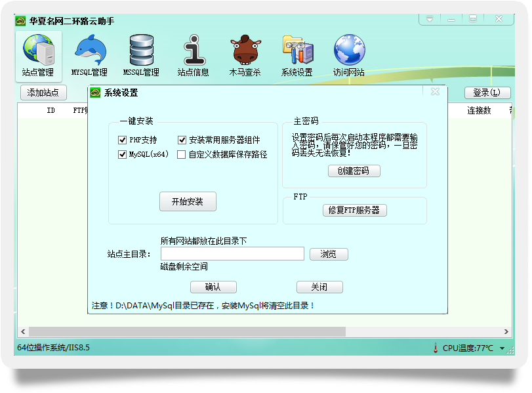Viewport: 532px width, 393px height.
Task: Click the 关闭 button
Action: tap(319, 287)
